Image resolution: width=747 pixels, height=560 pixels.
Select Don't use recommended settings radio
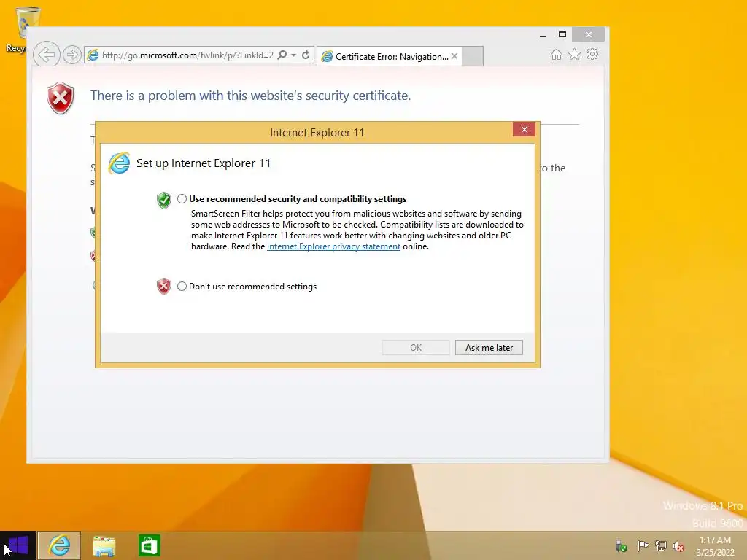(x=182, y=286)
